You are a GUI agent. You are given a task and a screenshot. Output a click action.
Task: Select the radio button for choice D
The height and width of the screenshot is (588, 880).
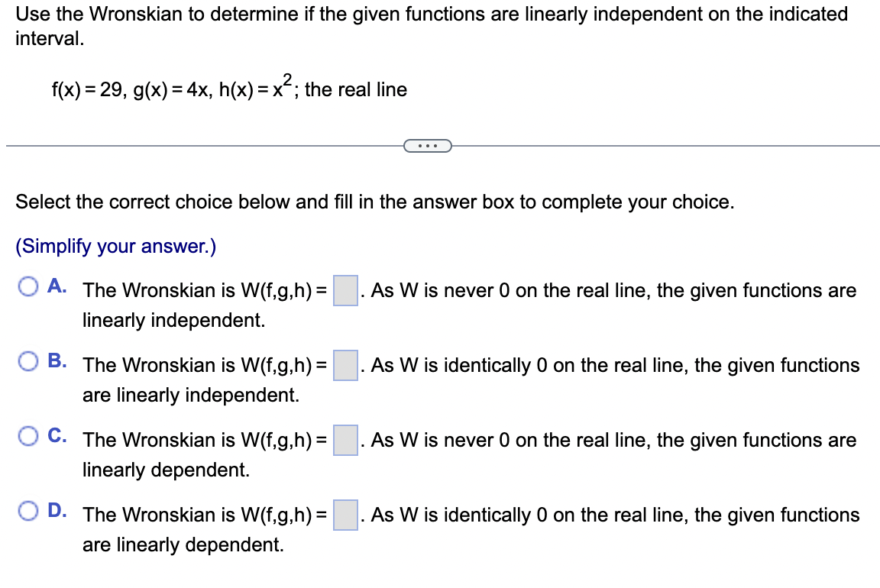click(x=29, y=510)
